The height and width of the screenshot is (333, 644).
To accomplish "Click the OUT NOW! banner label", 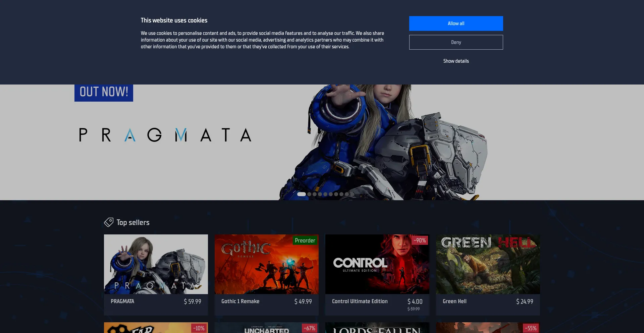I will (x=104, y=92).
